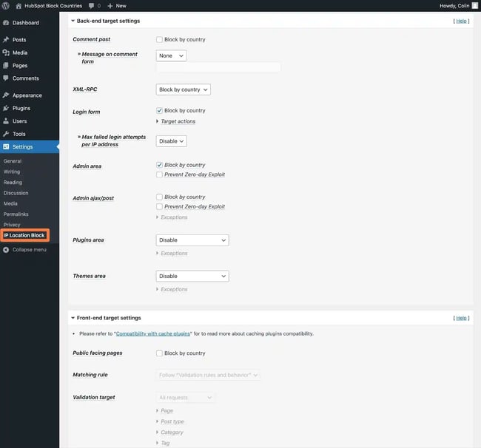Open Reading settings submenu
This screenshot has width=481, height=448.
coord(13,183)
